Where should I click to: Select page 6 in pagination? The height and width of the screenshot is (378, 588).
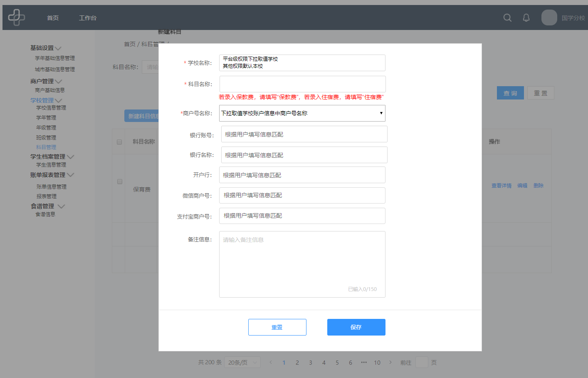[x=351, y=363]
